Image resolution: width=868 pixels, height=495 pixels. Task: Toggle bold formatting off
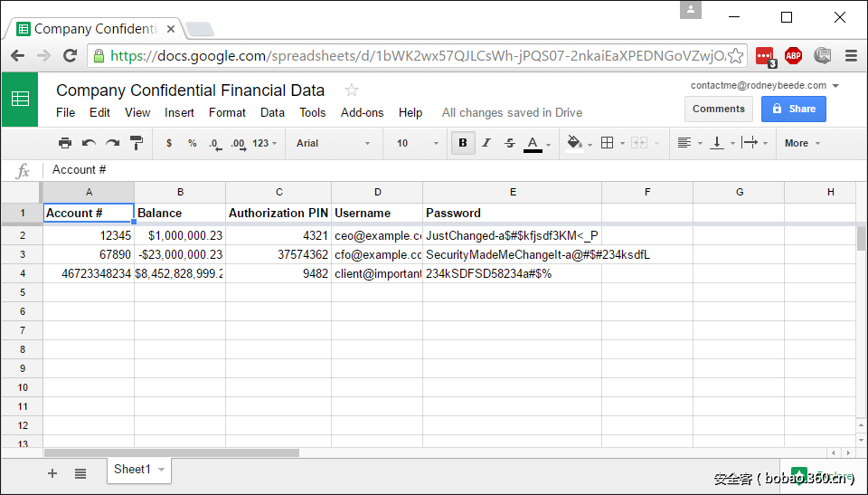click(463, 143)
